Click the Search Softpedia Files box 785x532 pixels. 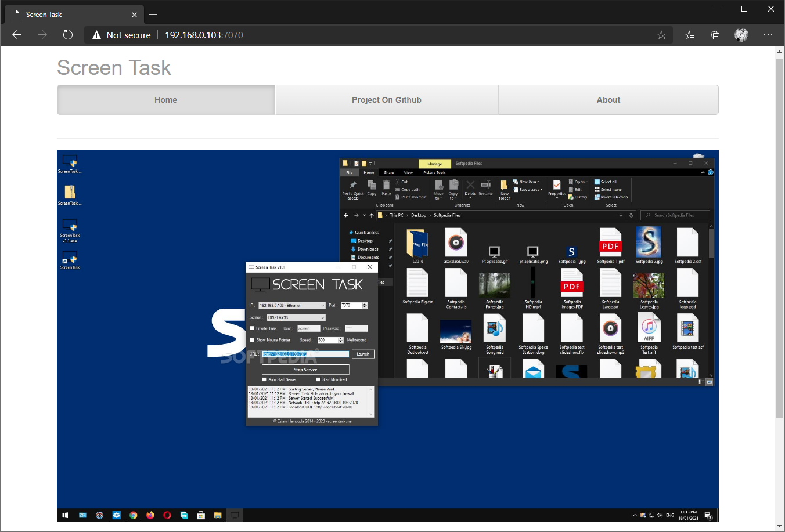[675, 215]
